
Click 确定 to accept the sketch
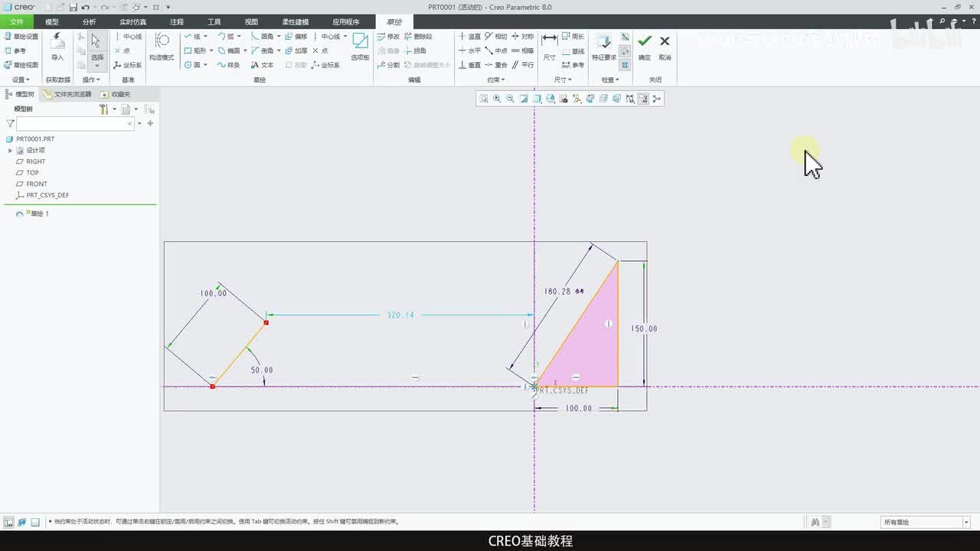[x=645, y=47]
